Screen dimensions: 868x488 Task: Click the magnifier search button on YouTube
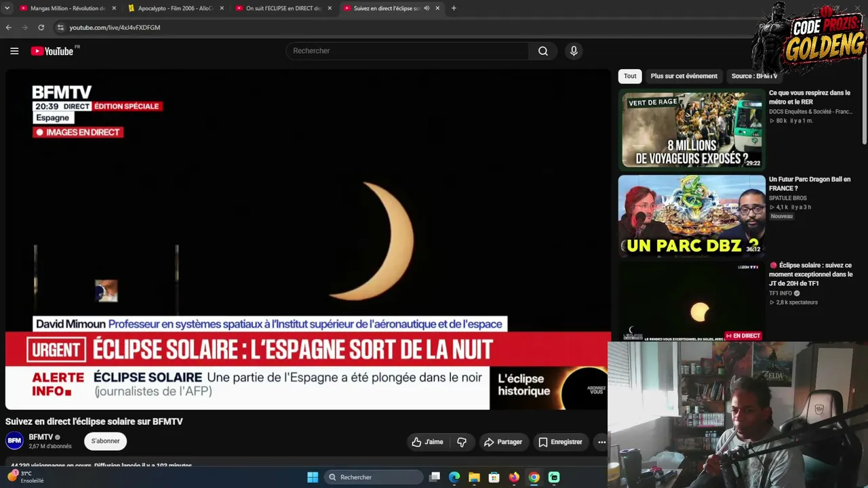click(543, 51)
